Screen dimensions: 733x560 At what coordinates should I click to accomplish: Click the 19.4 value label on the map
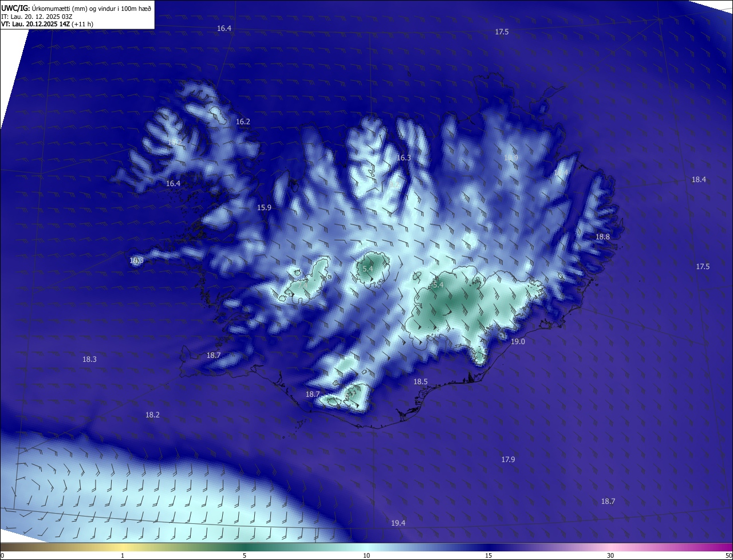tap(398, 523)
